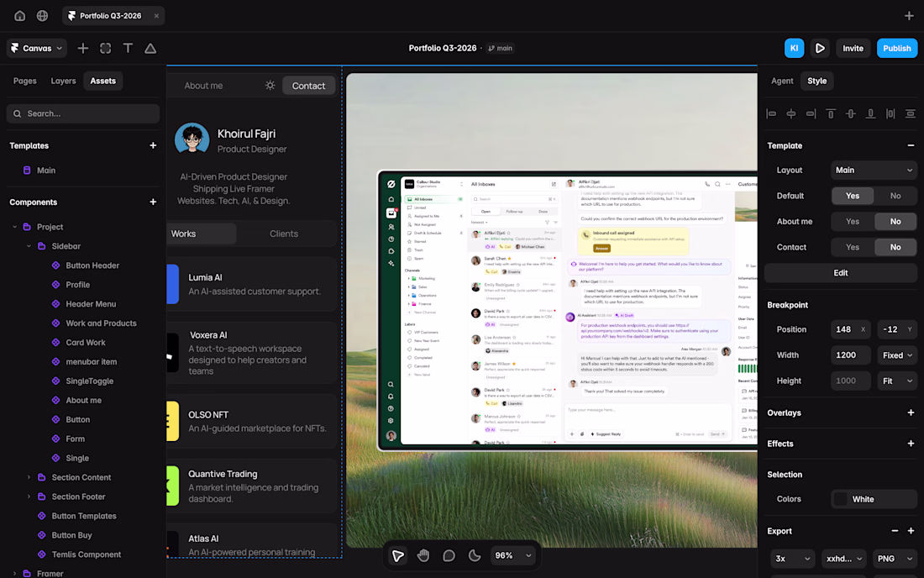Set Default to Yes
This screenshot has width=924, height=578.
tap(852, 196)
